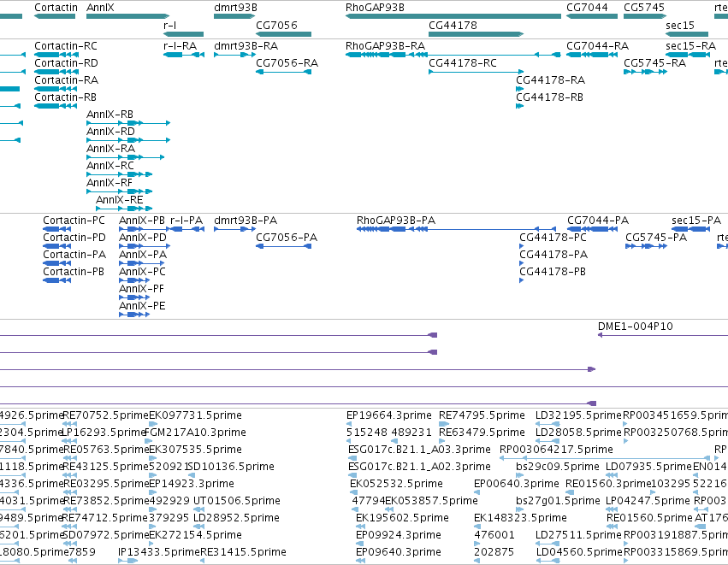This screenshot has height=565, width=728.
Task: Click the dmrt93B-RA transcript label
Action: pyautogui.click(x=246, y=46)
